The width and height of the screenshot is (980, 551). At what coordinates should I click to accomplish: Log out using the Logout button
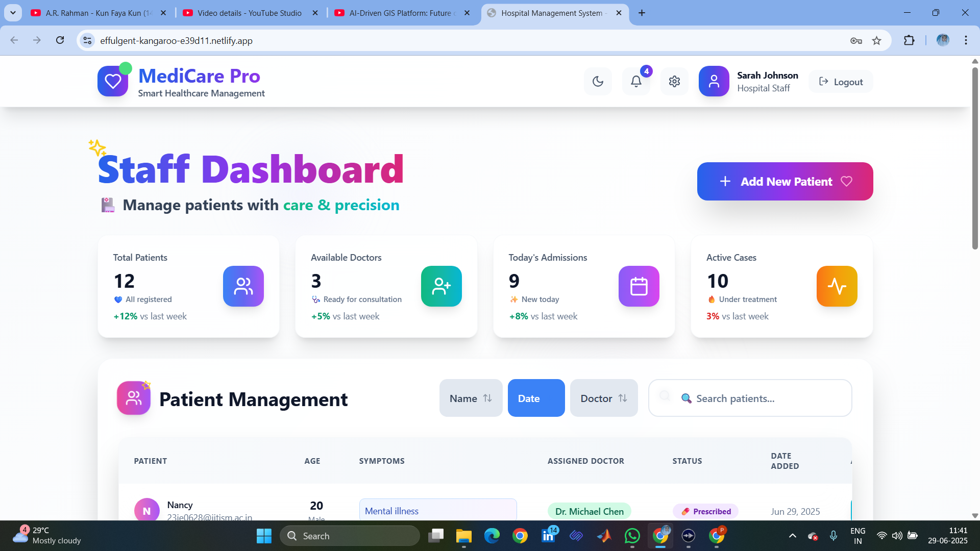click(841, 82)
